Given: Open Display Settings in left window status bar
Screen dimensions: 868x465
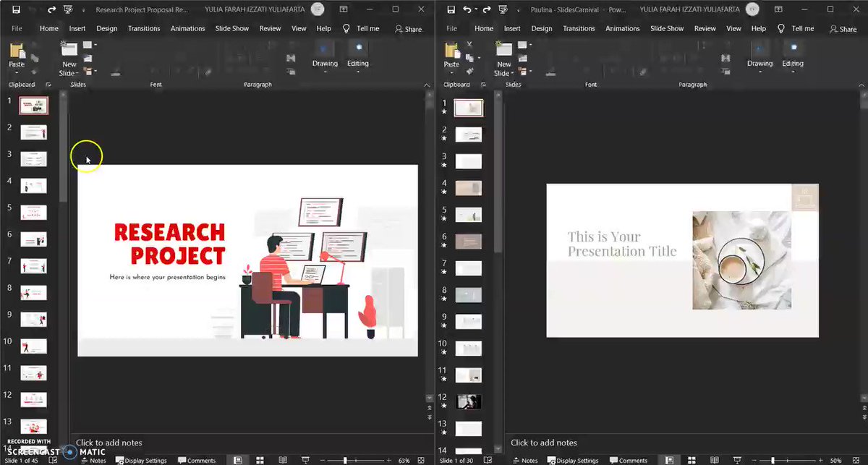Looking at the screenshot, I should pos(141,461).
